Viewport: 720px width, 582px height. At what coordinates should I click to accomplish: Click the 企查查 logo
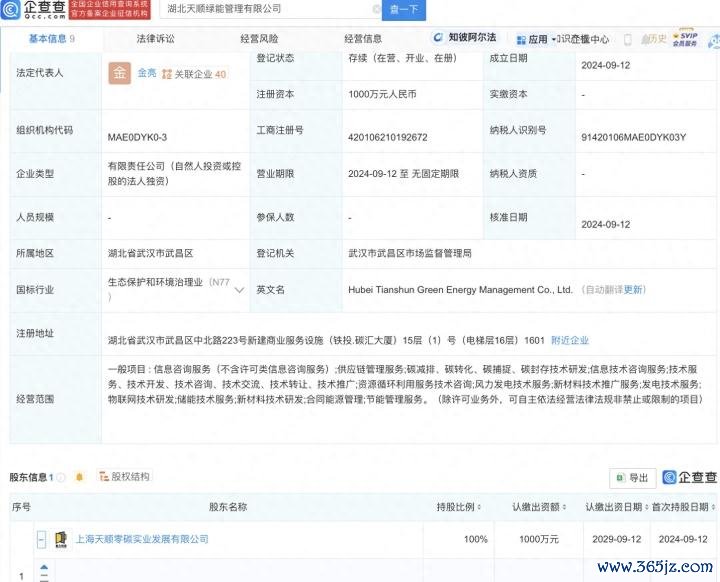tap(33, 9)
